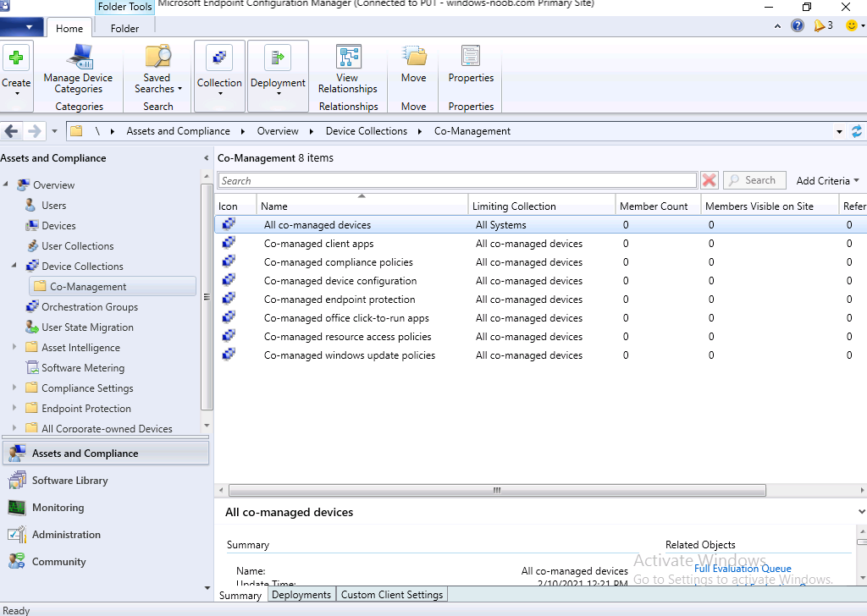Switch to the Home ribbon tab
Screen dimensions: 867x616
click(x=69, y=28)
